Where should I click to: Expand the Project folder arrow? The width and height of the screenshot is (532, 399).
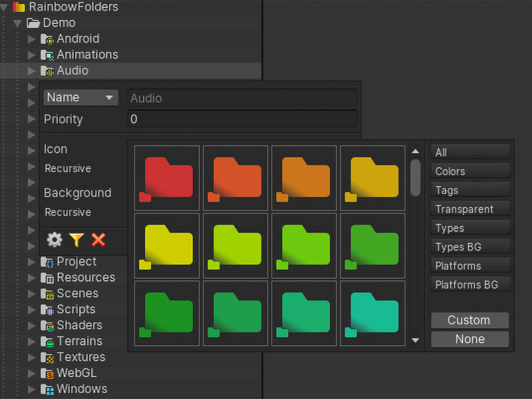pos(31,262)
